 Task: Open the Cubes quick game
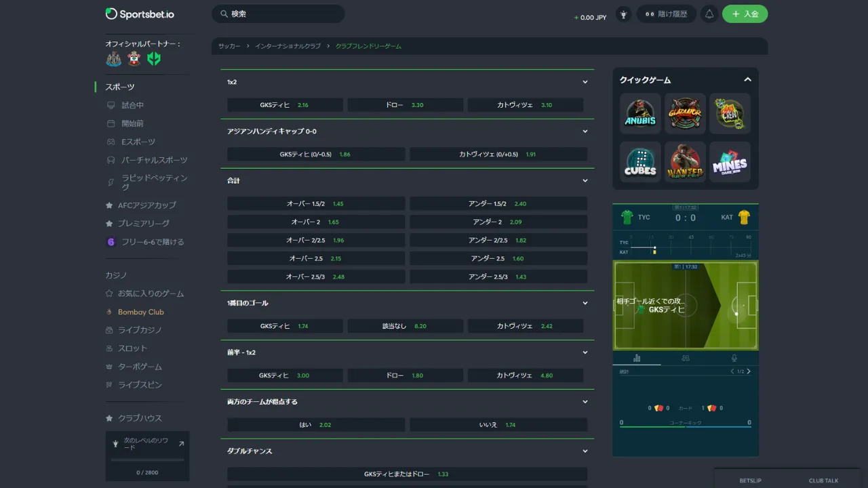pyautogui.click(x=640, y=162)
